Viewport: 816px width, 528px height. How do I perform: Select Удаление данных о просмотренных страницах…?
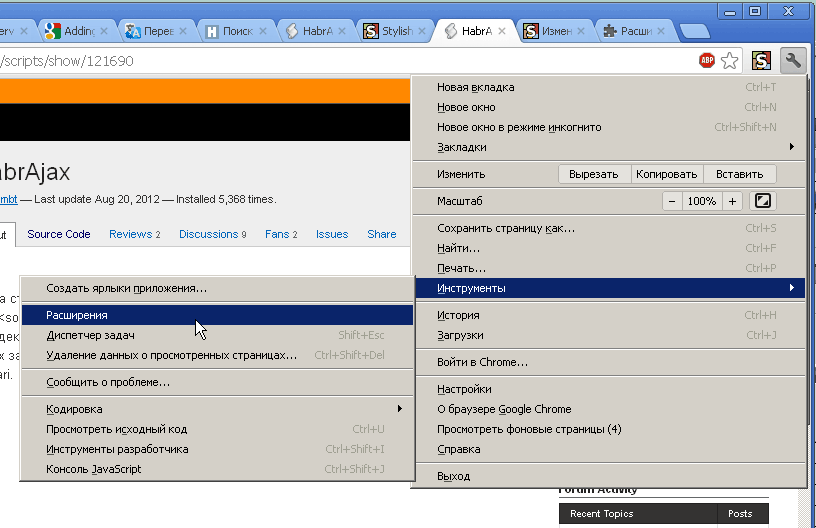click(218, 355)
